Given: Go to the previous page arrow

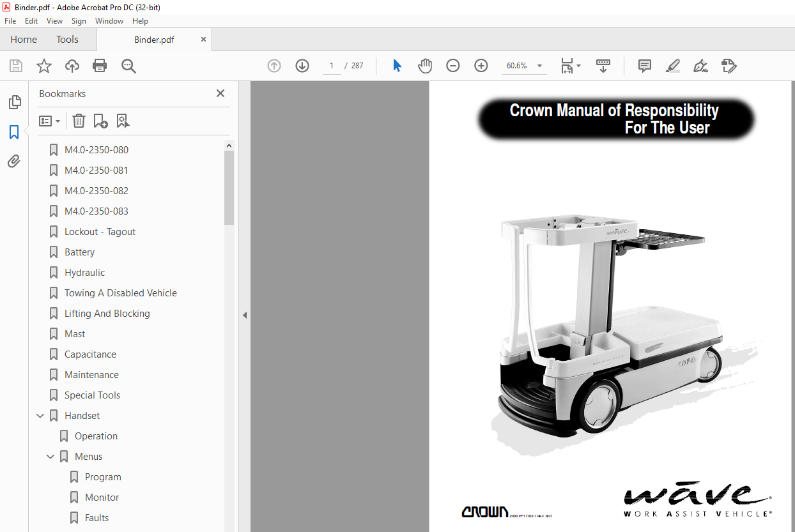Looking at the screenshot, I should (274, 66).
